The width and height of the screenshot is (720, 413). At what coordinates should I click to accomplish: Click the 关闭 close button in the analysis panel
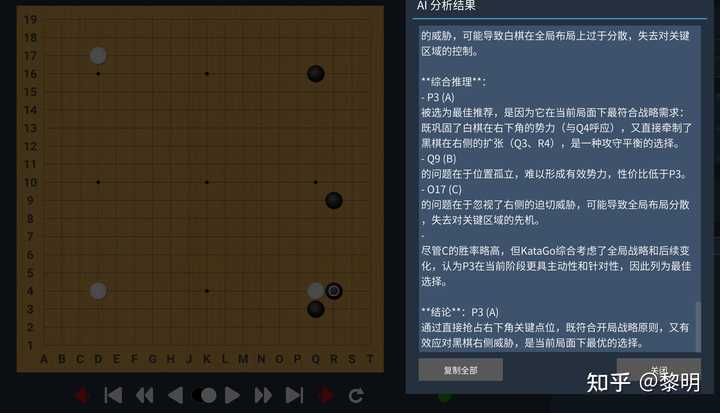[x=659, y=370]
